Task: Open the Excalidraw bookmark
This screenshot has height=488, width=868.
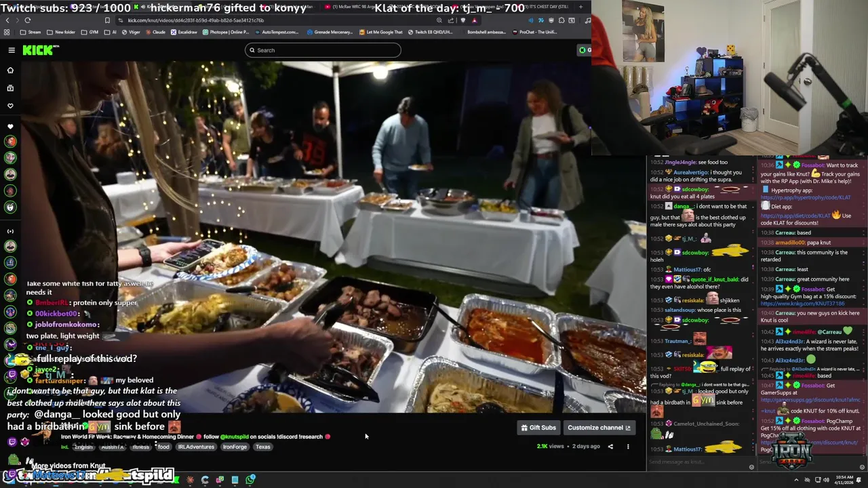Action: pyautogui.click(x=184, y=32)
